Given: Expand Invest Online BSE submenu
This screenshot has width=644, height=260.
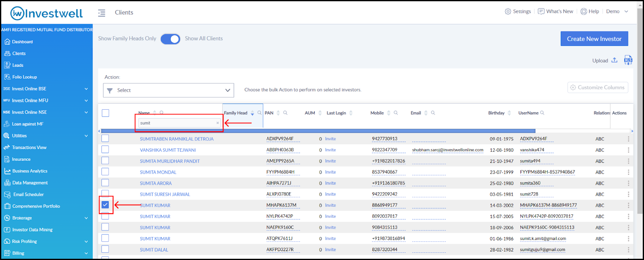Looking at the screenshot, I should coord(86,89).
